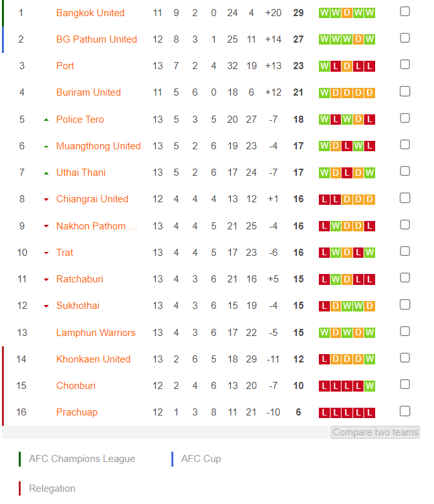434x504 pixels.
Task: Click the red Relegation legend color bar
Action: click(x=20, y=488)
